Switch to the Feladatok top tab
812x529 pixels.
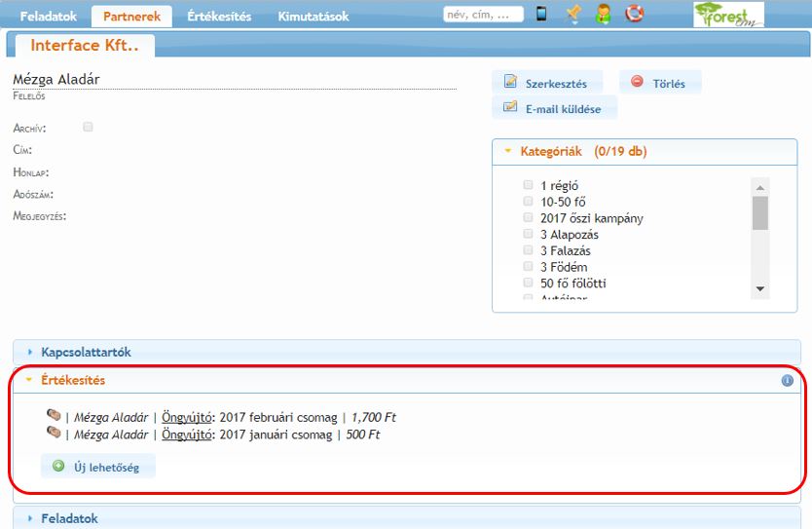pyautogui.click(x=49, y=17)
